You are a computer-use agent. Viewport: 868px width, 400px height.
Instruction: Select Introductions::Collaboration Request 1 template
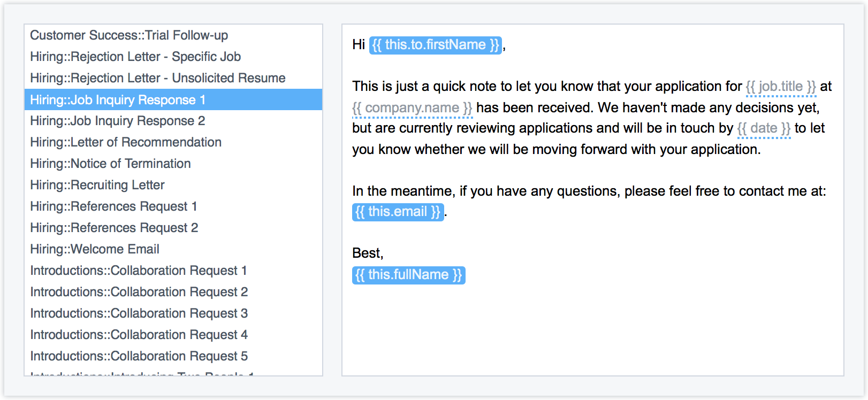pos(139,271)
